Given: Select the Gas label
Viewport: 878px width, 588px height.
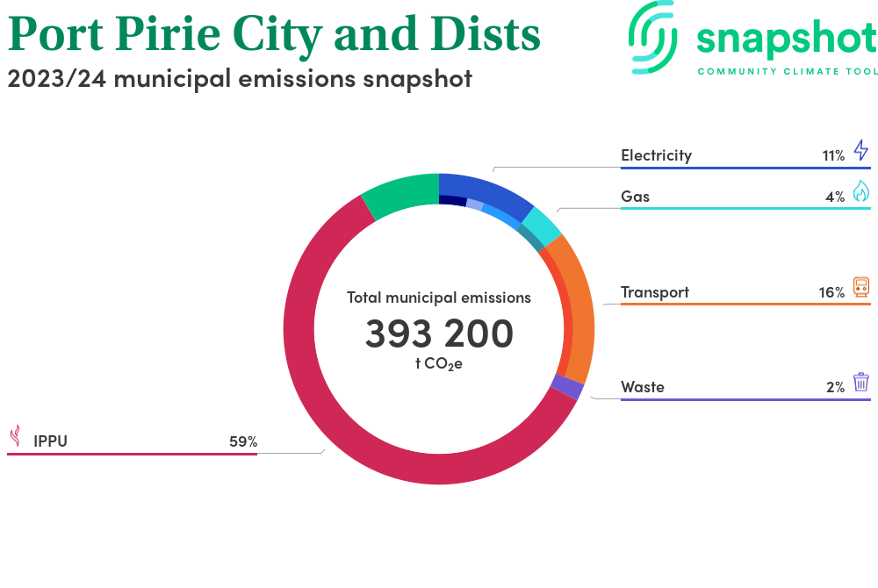Looking at the screenshot, I should [x=635, y=197].
